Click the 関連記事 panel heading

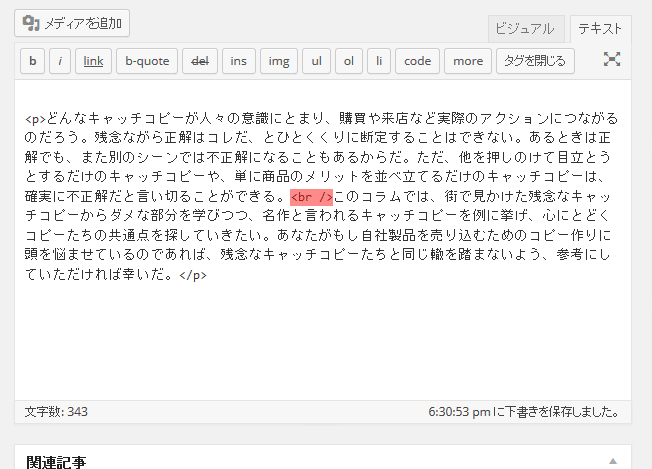pyautogui.click(x=56, y=462)
